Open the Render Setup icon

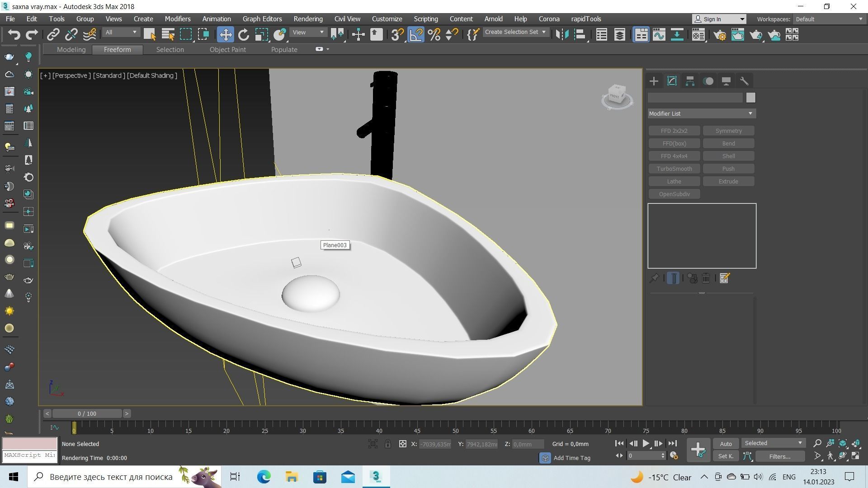point(720,34)
